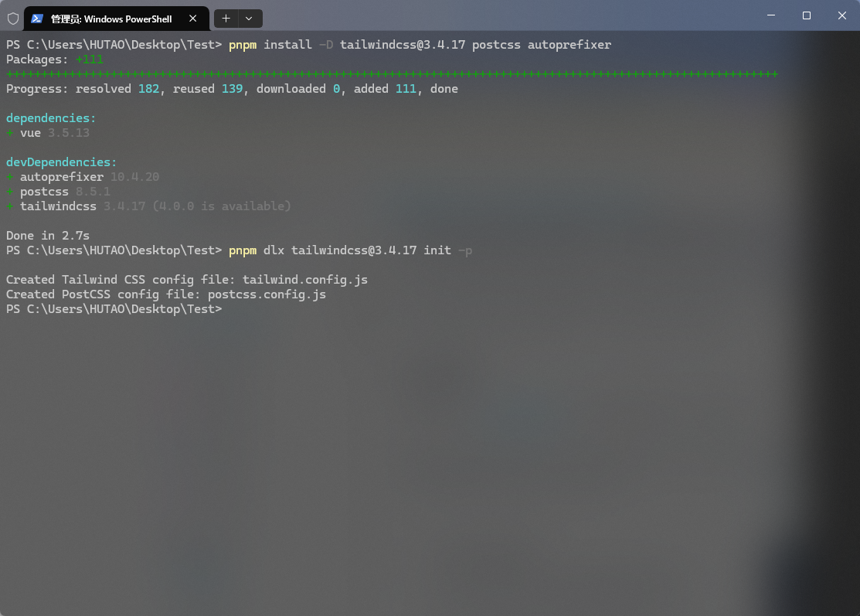Maximize the terminal window
Image resolution: width=860 pixels, height=616 pixels.
click(806, 15)
